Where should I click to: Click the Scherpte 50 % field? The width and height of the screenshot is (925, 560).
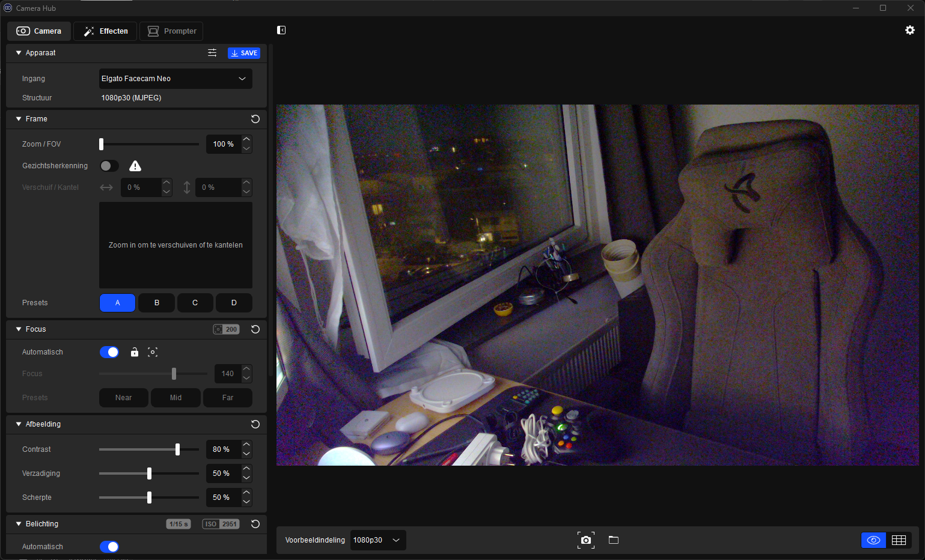click(224, 498)
